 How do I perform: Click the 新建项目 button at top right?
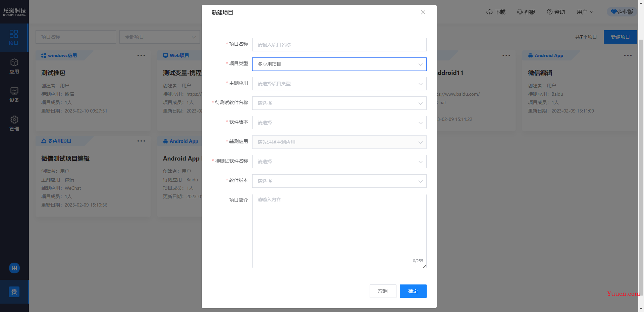point(620,37)
